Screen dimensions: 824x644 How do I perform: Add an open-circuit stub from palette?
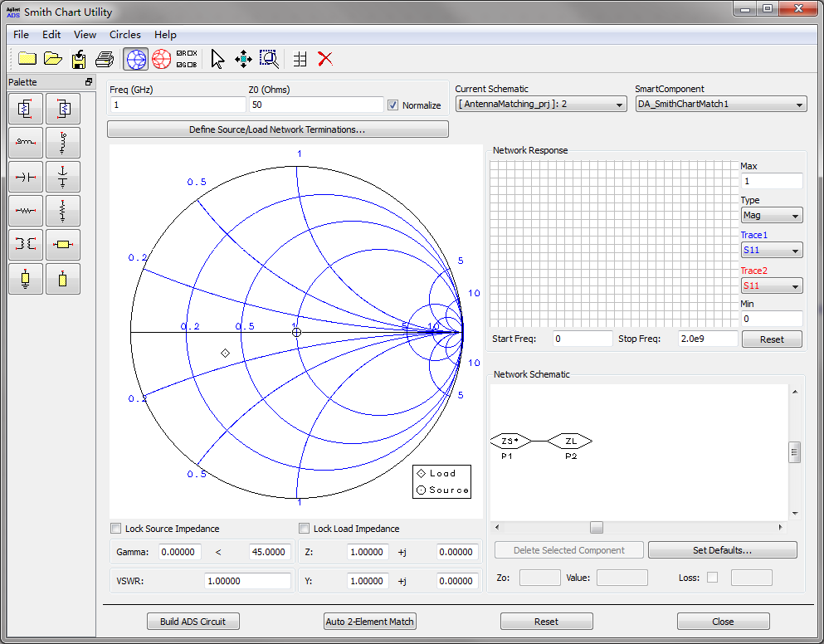(63, 279)
